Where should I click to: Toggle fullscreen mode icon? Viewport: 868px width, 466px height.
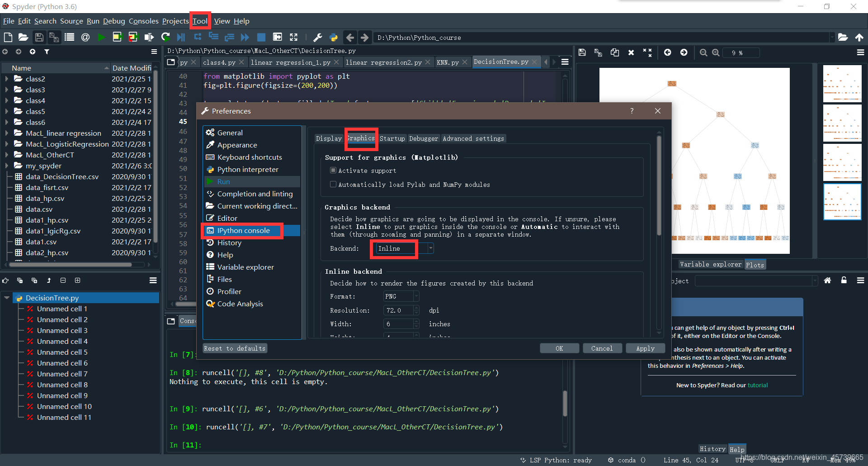coord(293,37)
